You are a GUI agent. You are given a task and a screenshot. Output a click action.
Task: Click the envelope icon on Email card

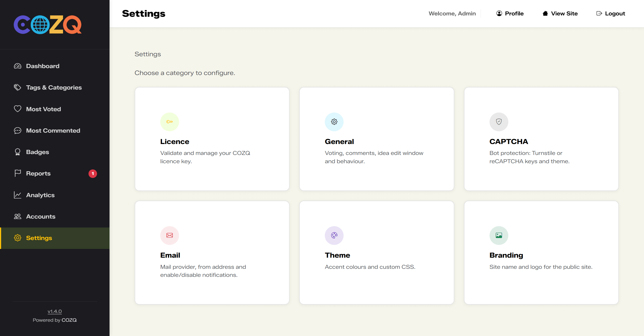click(x=169, y=235)
